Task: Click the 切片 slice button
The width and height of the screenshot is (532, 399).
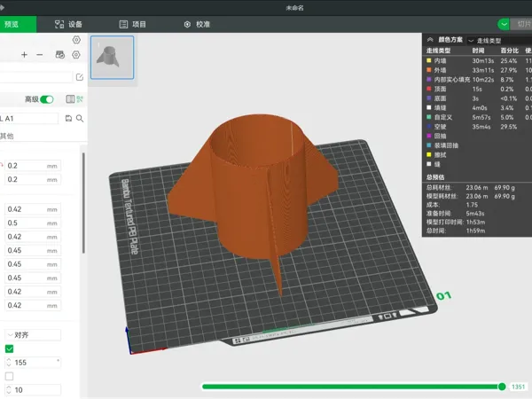Action: click(x=521, y=24)
